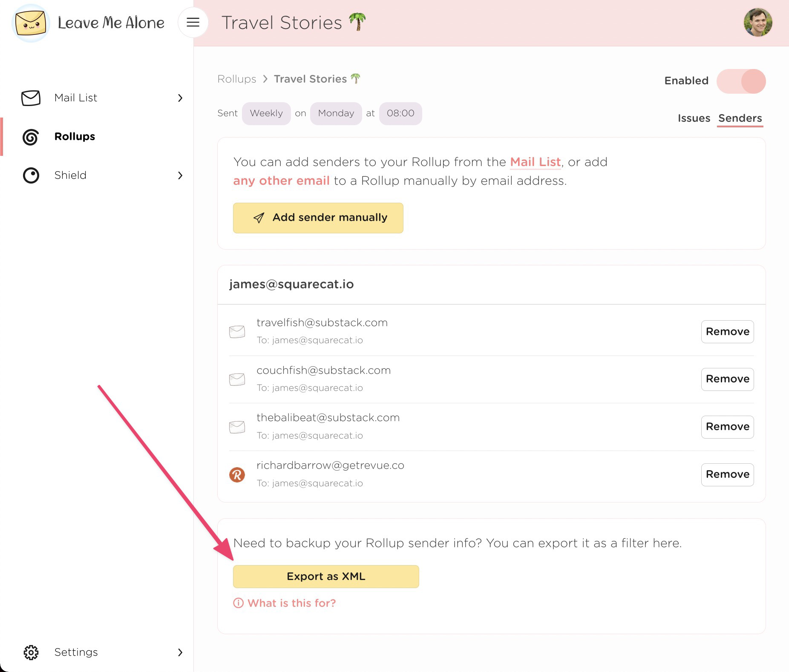Remove travelfish@substack.com sender

click(x=727, y=332)
